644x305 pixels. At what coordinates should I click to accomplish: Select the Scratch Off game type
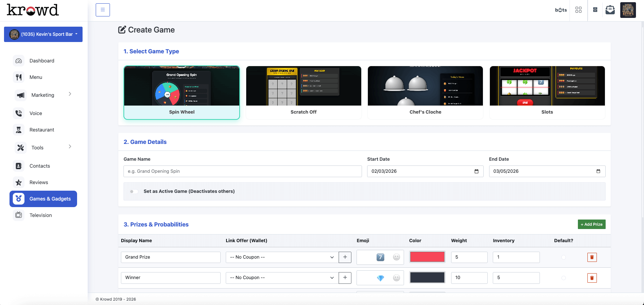click(304, 92)
